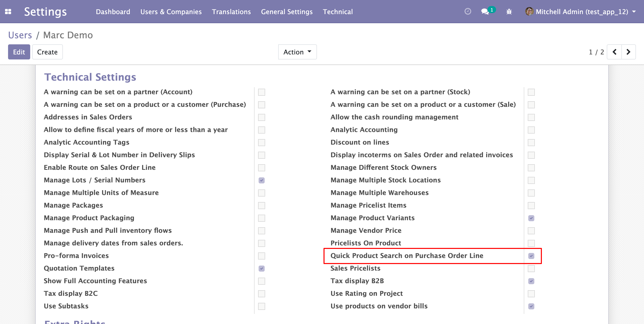
Task: Click Mitchell Admin avatar picture
Action: (x=529, y=12)
